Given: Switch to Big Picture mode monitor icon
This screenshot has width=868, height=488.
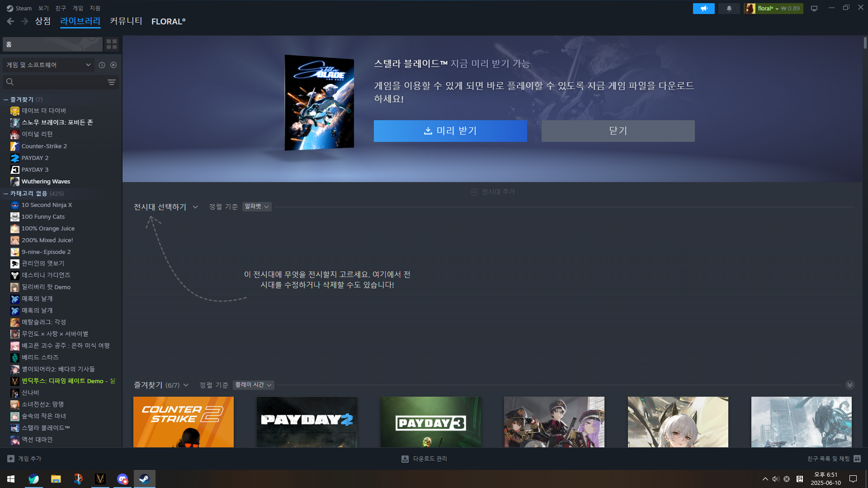Looking at the screenshot, I should point(814,9).
